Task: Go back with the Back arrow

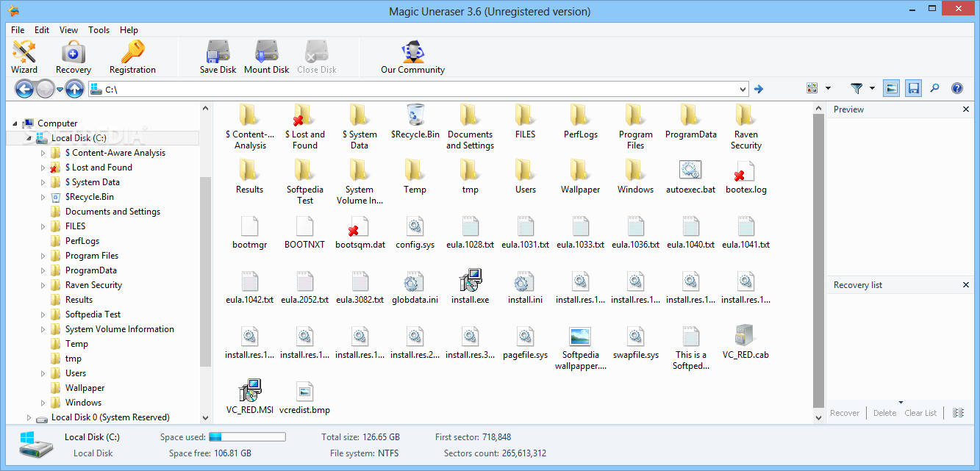Action: [x=24, y=89]
